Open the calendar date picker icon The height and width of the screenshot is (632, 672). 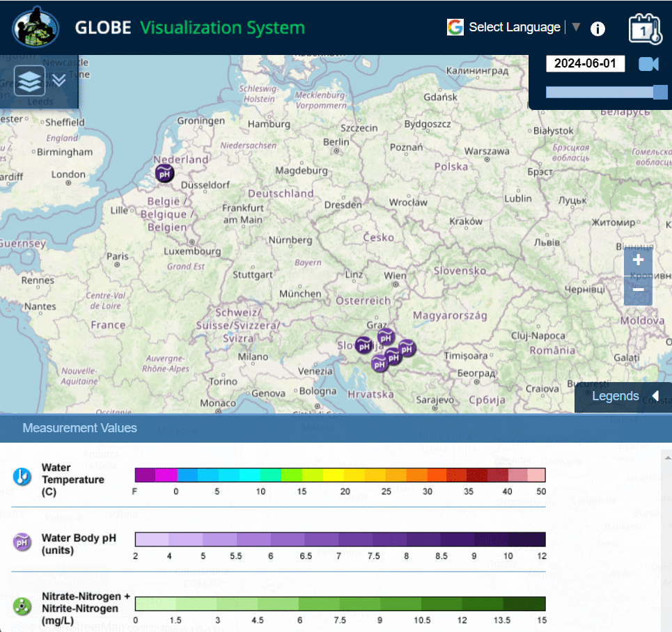(x=645, y=28)
